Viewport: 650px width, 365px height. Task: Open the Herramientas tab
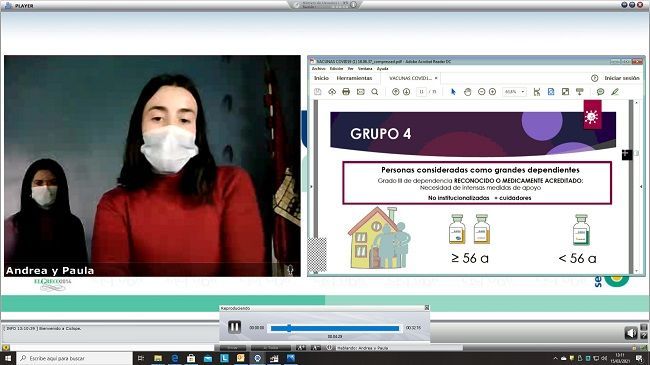tap(354, 78)
